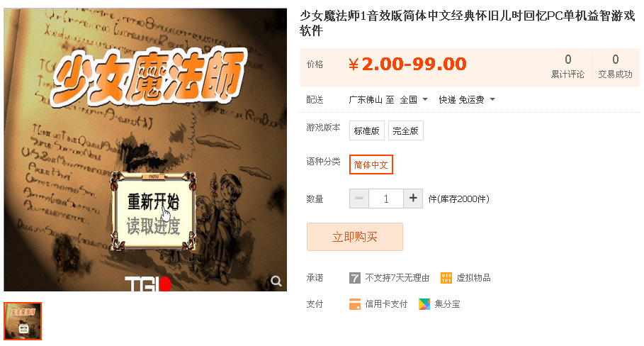Viewport: 644px width, 346px height.
Task: Expand the 快递 免运费 shipping dropdown
Action: [x=467, y=99]
